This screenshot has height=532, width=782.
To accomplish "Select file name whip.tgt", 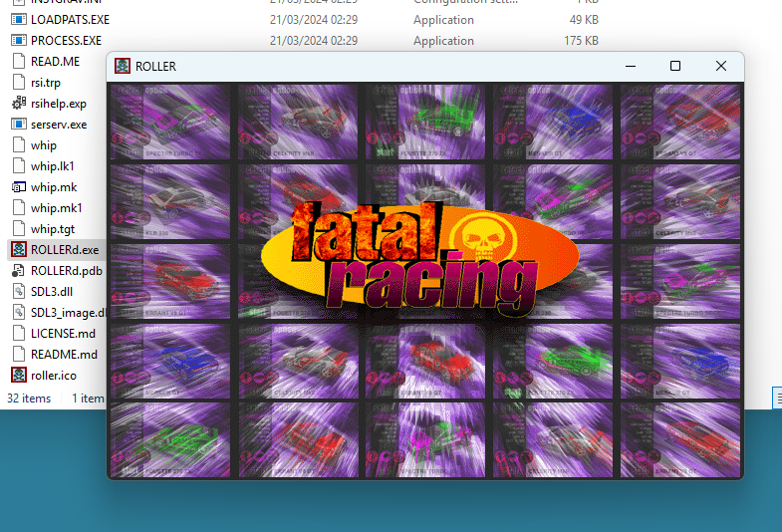I will [53, 229].
